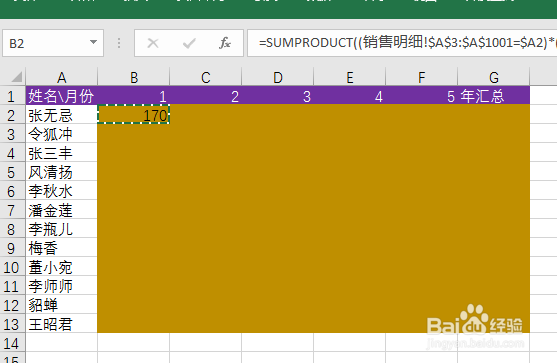Click month header cell 1 in B1
The image size is (557, 363).
tap(134, 95)
